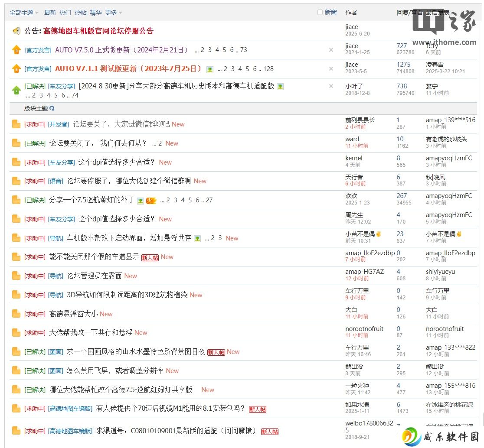Click the 新人帖 badge after 山水水墨冷色系背景图日夜
The image size is (484, 448).
[216, 352]
